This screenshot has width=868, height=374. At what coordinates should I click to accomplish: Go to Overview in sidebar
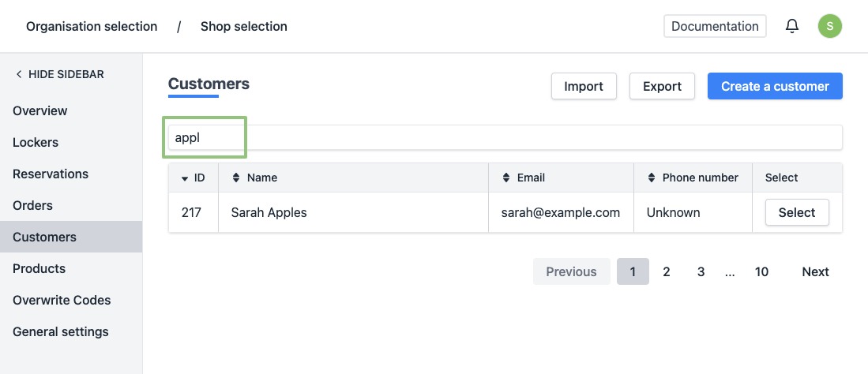pyautogui.click(x=40, y=110)
